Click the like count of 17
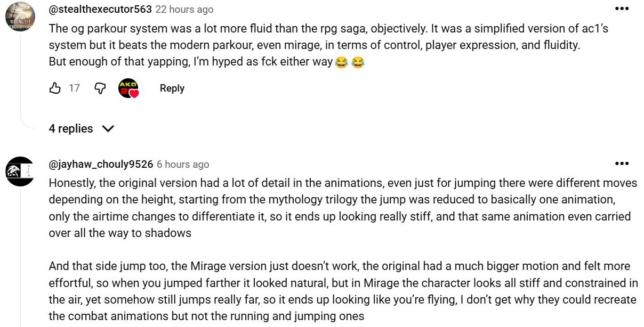Image resolution: width=644 pixels, height=327 pixels. (74, 88)
